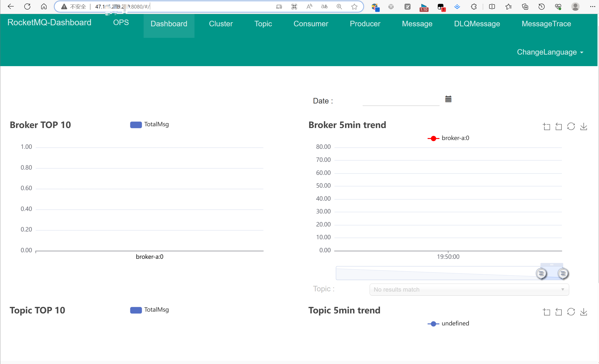The height and width of the screenshot is (364, 599).
Task: Click Broker trend area zoom icon
Action: tap(547, 127)
